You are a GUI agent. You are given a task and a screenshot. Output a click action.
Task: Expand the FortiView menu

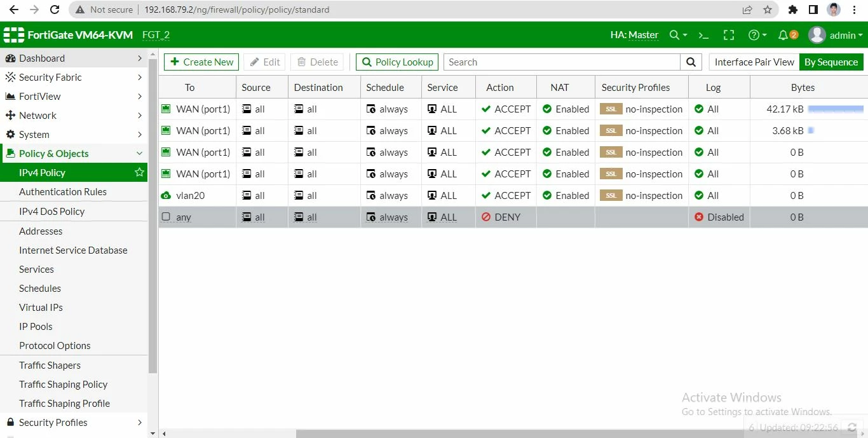[74, 96]
